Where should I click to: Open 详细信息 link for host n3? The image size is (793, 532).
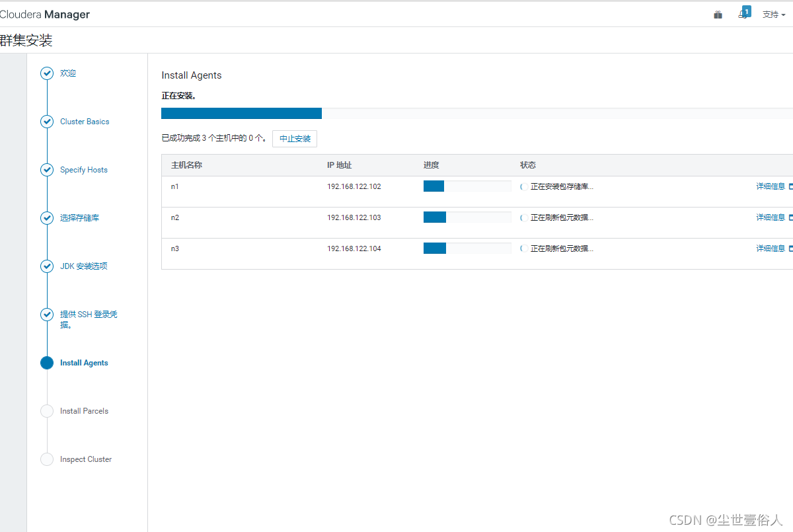tap(771, 248)
